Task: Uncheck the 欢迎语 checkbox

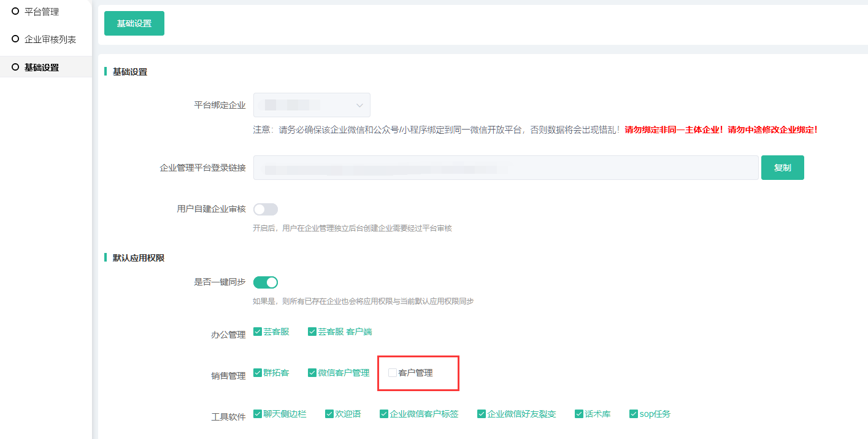Action: pos(329,414)
